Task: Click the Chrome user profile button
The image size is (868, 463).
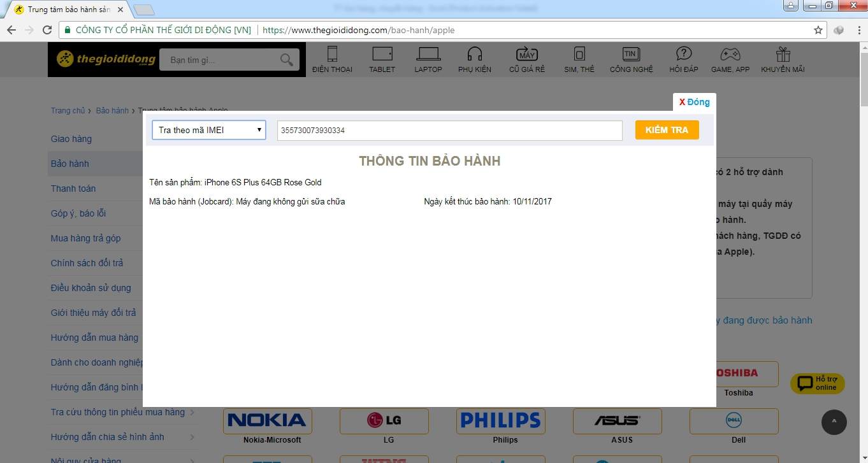Action: click(791, 6)
